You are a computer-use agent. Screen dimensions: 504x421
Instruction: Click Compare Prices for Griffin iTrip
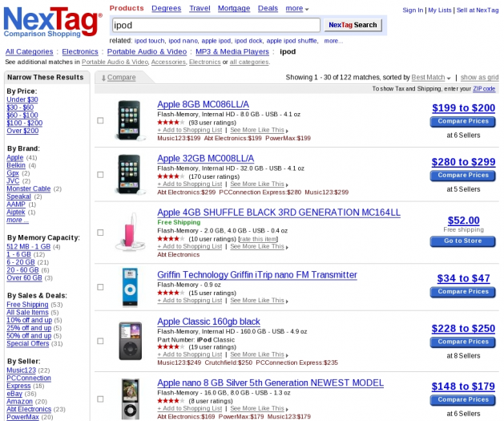click(x=463, y=292)
